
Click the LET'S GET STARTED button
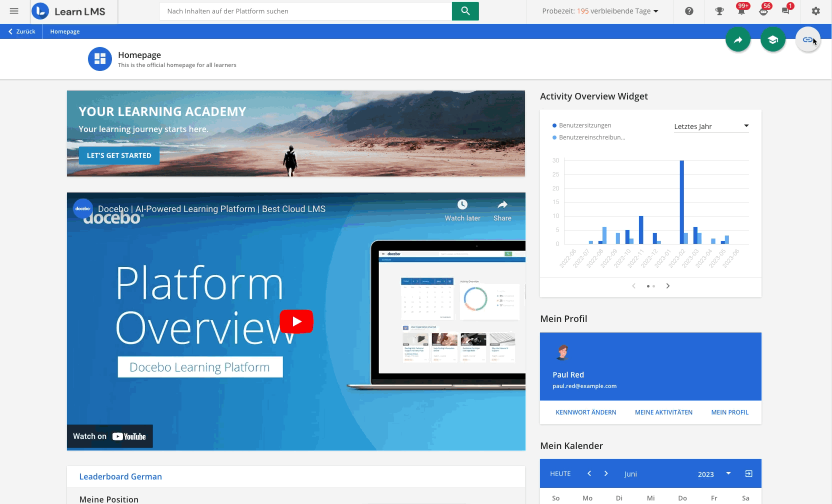pyautogui.click(x=119, y=155)
